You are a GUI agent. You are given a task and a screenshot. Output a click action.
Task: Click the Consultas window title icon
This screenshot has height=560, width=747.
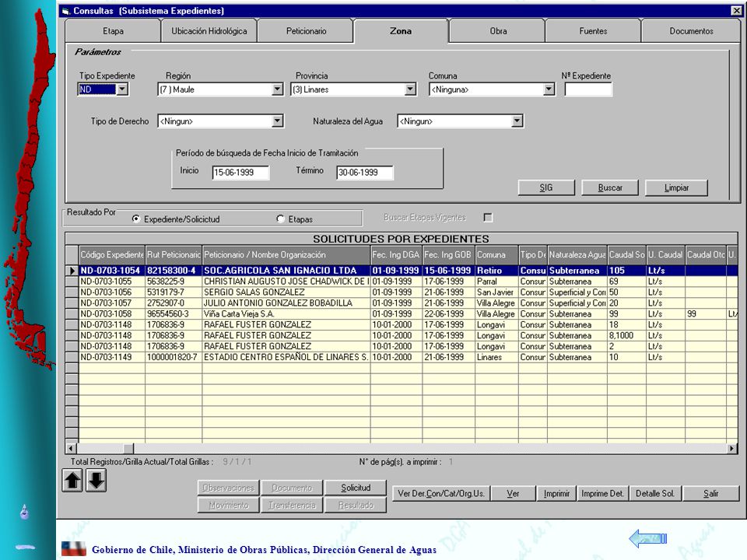[66, 10]
